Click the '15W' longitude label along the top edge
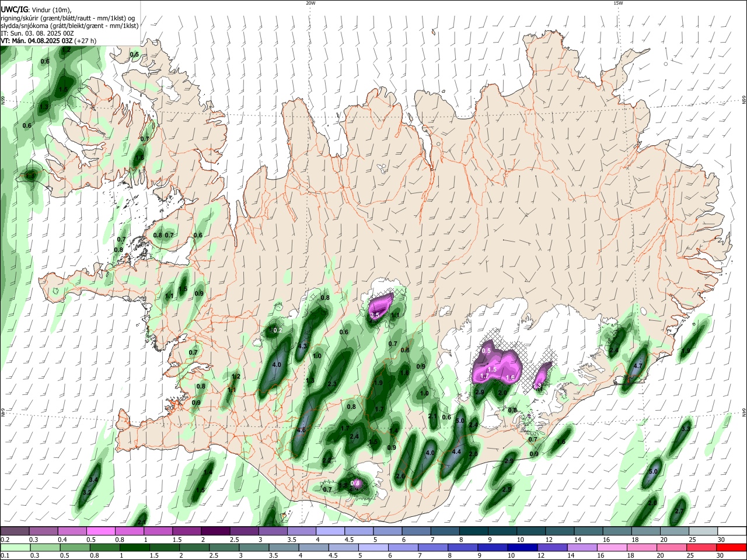747x560 pixels. (618, 3)
